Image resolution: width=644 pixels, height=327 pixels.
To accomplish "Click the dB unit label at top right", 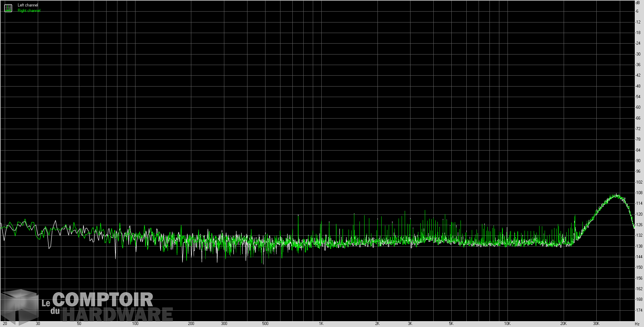I will tap(638, 3).
